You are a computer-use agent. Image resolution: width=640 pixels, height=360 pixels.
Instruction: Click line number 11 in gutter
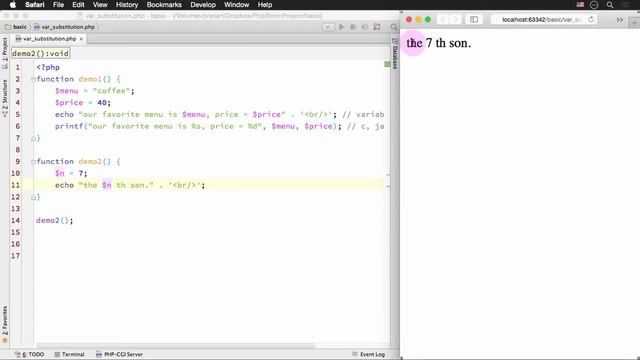pyautogui.click(x=15, y=185)
